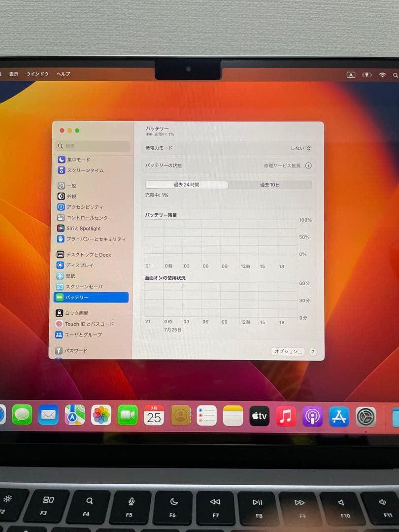The image size is (399, 532).
Task: Click the バッテリーの状態 info icon
Action: pos(308,166)
